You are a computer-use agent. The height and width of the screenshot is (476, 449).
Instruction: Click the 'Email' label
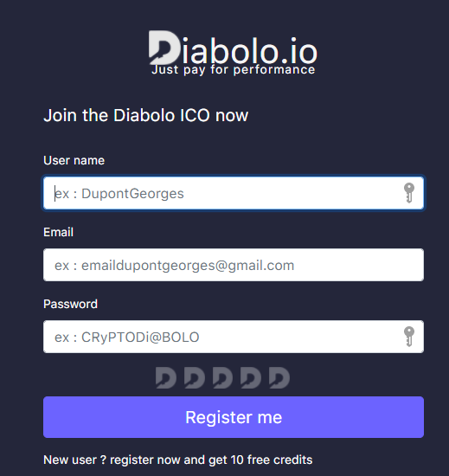[x=58, y=232]
